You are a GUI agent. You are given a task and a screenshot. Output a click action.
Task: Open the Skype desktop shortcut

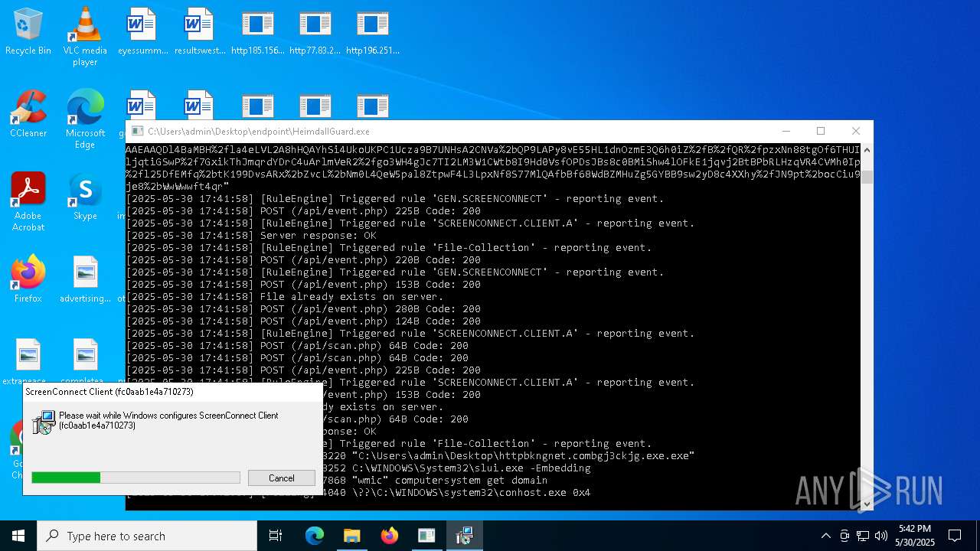(85, 197)
